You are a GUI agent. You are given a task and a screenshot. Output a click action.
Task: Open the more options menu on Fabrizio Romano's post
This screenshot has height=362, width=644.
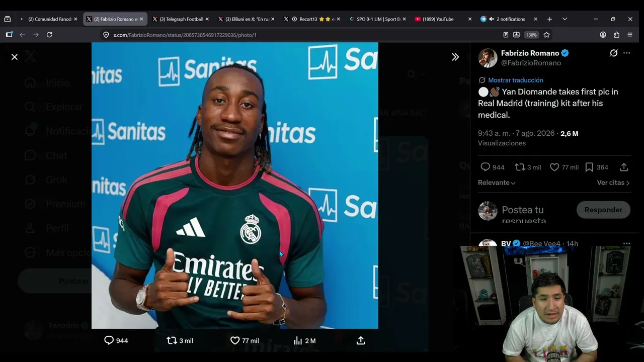pyautogui.click(x=626, y=53)
